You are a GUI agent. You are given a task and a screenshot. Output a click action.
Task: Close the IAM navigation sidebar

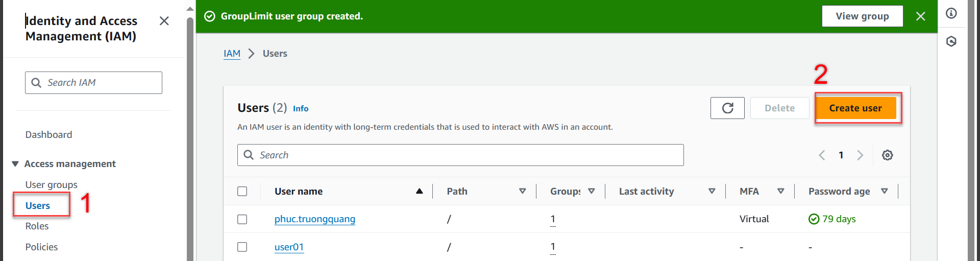164,21
